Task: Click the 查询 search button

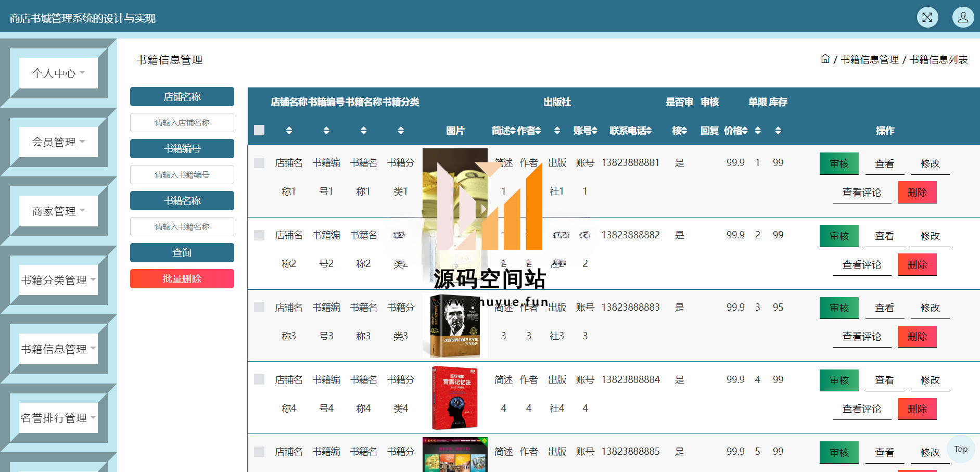Action: click(182, 252)
